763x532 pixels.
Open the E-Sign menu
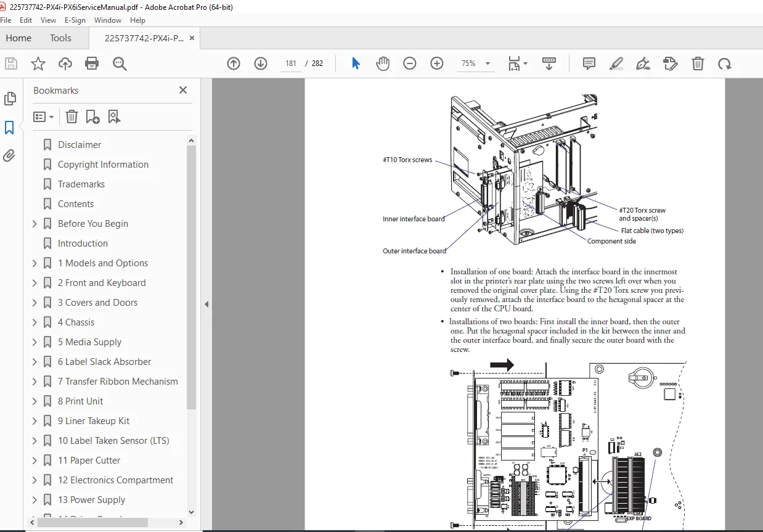tap(75, 20)
